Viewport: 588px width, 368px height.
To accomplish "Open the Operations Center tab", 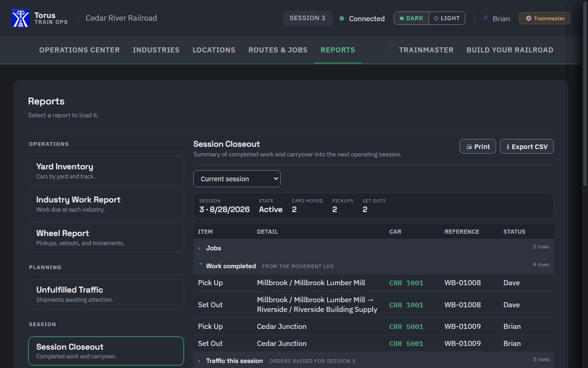I will pos(79,50).
